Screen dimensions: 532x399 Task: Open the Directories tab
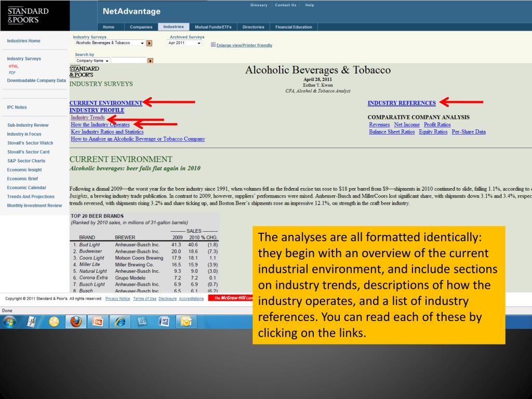coord(253,27)
